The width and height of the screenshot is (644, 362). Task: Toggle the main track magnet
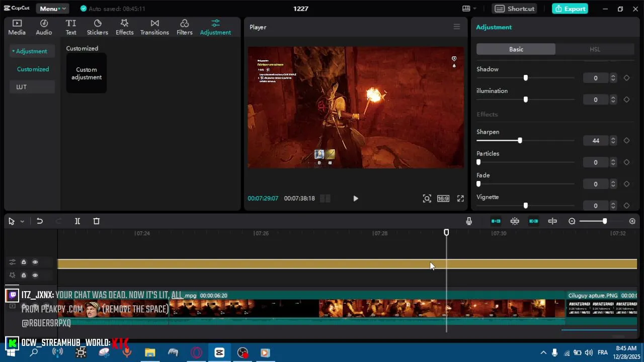click(x=496, y=221)
